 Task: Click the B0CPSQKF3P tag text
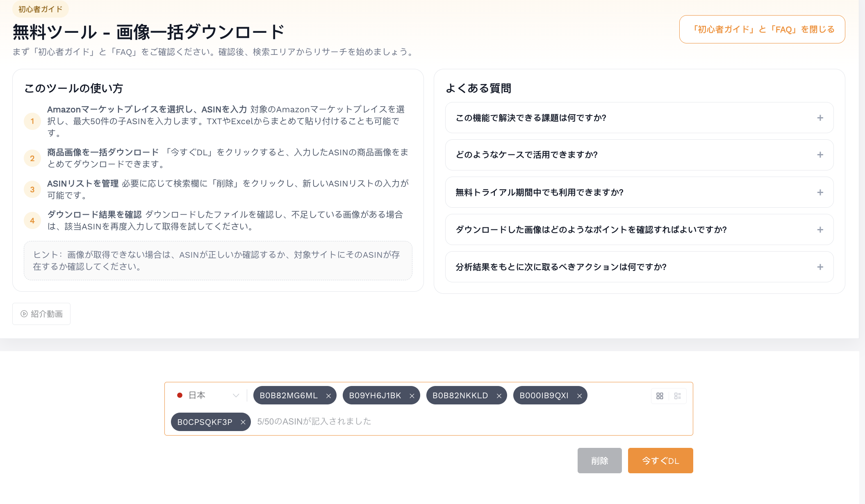[x=205, y=422]
